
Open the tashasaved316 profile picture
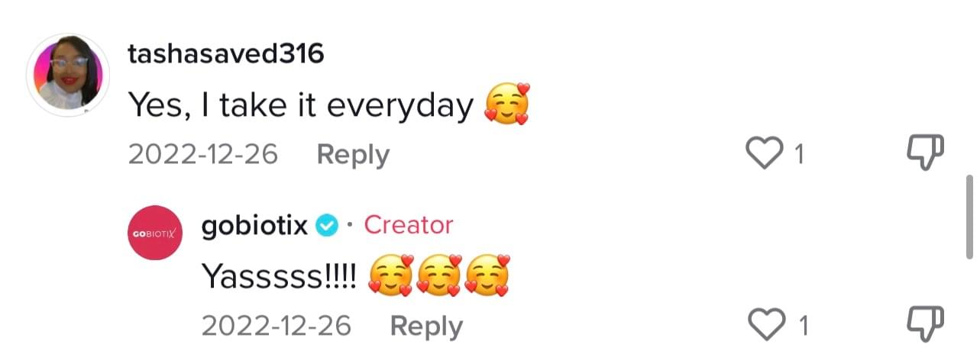[x=68, y=76]
